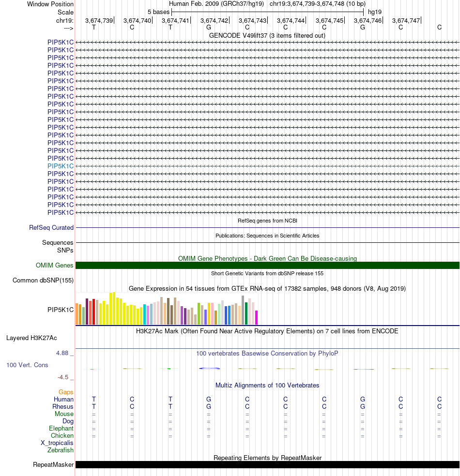The image size is (460, 476).
Task: Select the "Mouse" alignment row label
Action: (x=64, y=414)
